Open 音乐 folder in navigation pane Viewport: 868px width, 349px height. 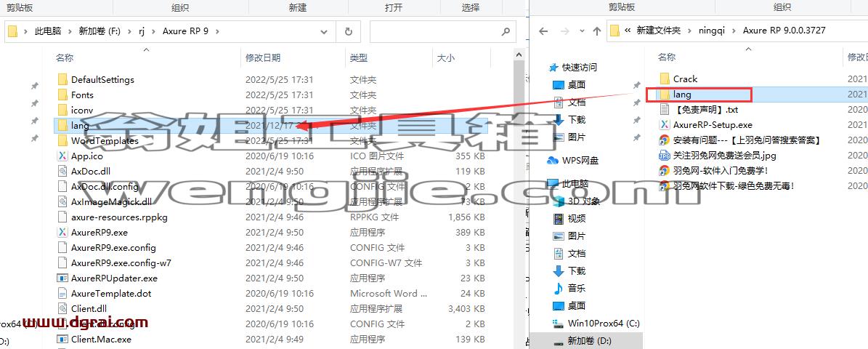click(x=576, y=288)
